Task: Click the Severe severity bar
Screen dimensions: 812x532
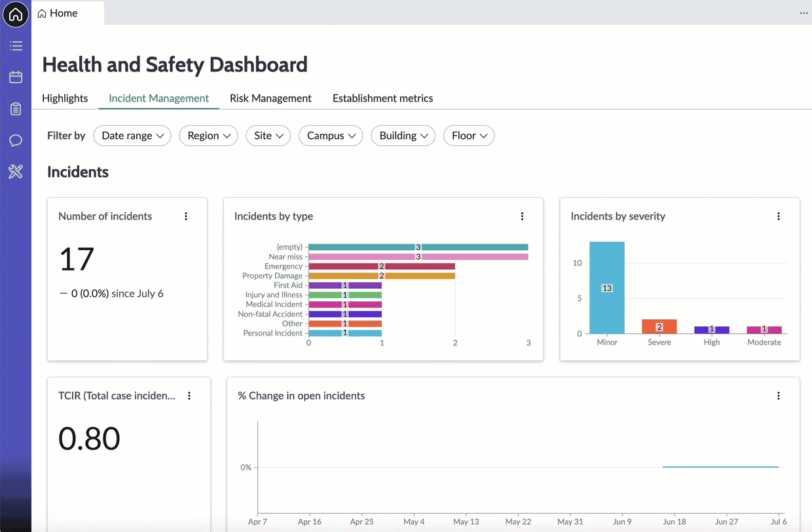Action: click(x=659, y=326)
